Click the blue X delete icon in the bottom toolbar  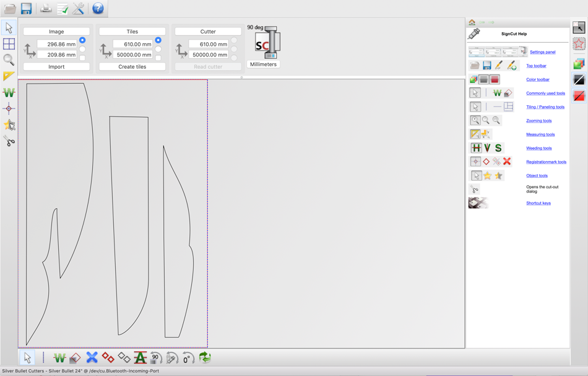point(92,357)
